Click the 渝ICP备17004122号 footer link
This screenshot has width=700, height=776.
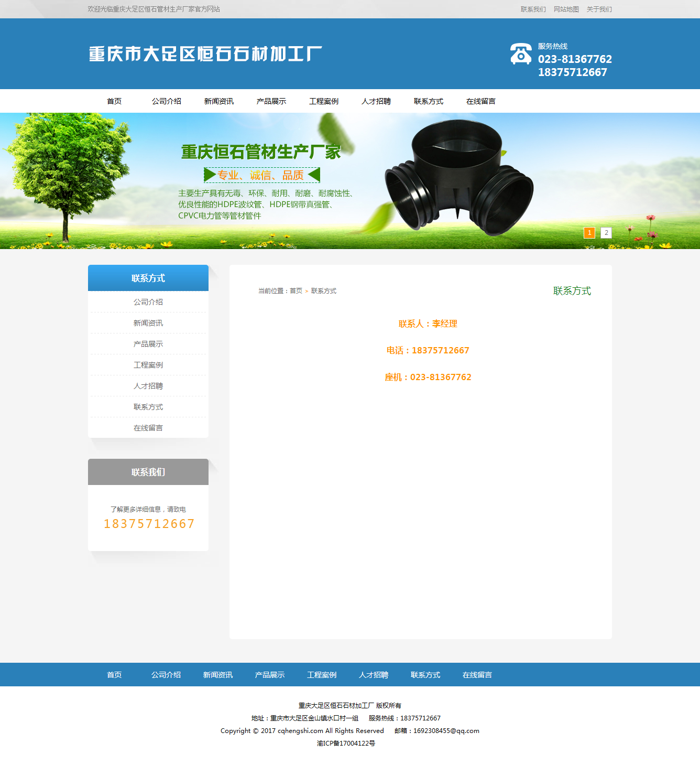[x=346, y=743]
